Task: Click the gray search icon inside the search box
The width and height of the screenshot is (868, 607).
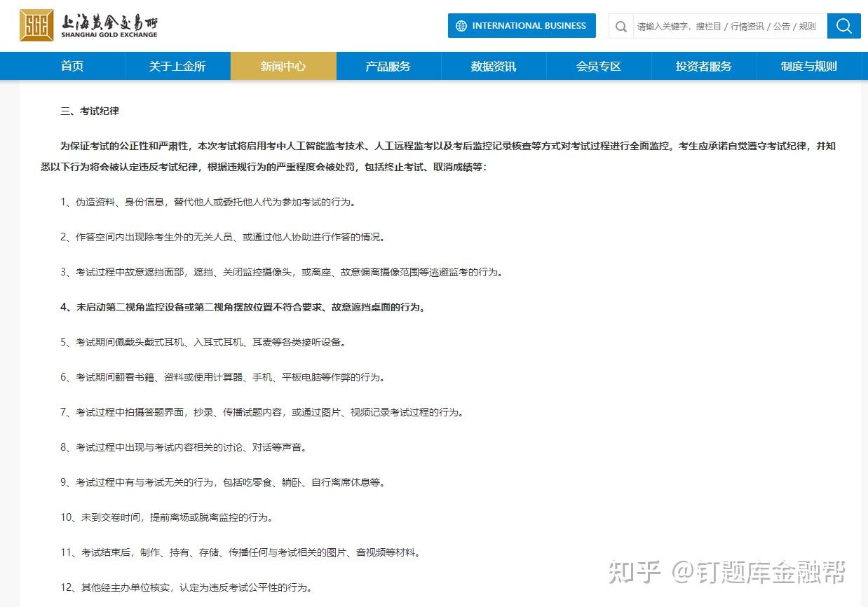Action: 621,25
